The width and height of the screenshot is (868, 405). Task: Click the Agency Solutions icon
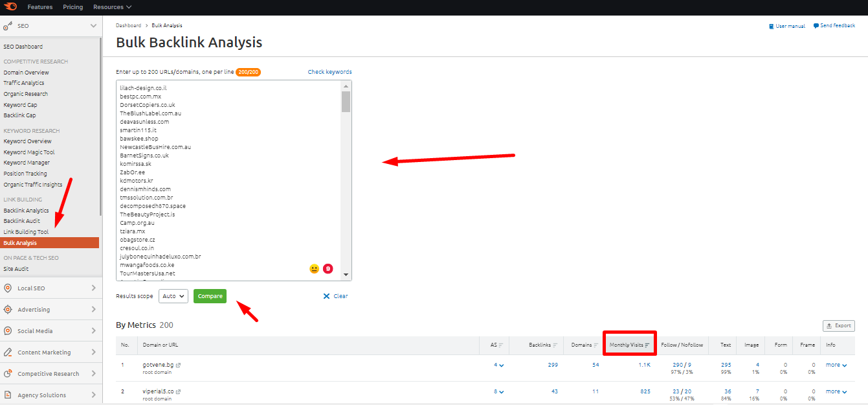[8, 395]
